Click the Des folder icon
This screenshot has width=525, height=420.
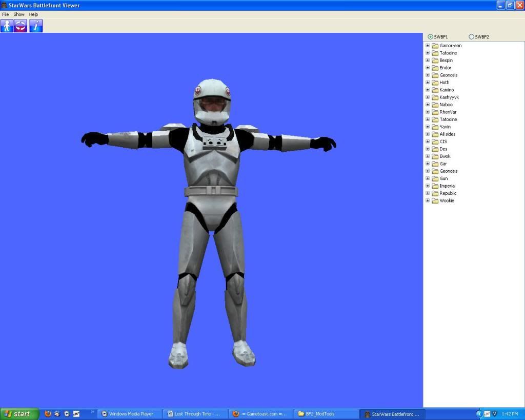[x=435, y=149]
